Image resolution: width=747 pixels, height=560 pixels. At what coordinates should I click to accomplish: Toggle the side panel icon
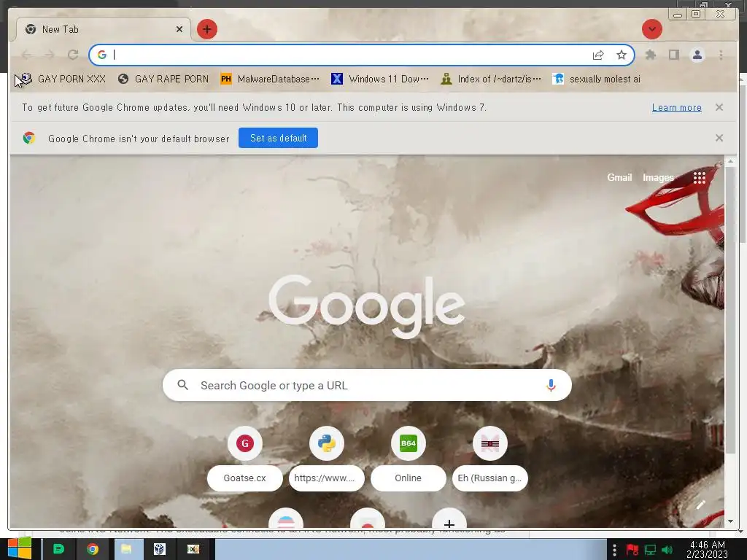pyautogui.click(x=673, y=55)
